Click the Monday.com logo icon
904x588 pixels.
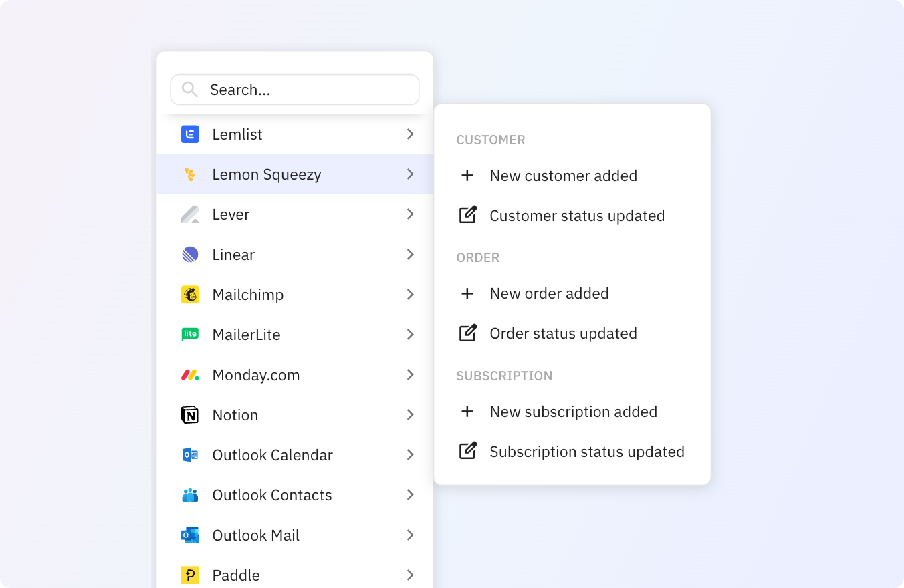pyautogui.click(x=190, y=375)
